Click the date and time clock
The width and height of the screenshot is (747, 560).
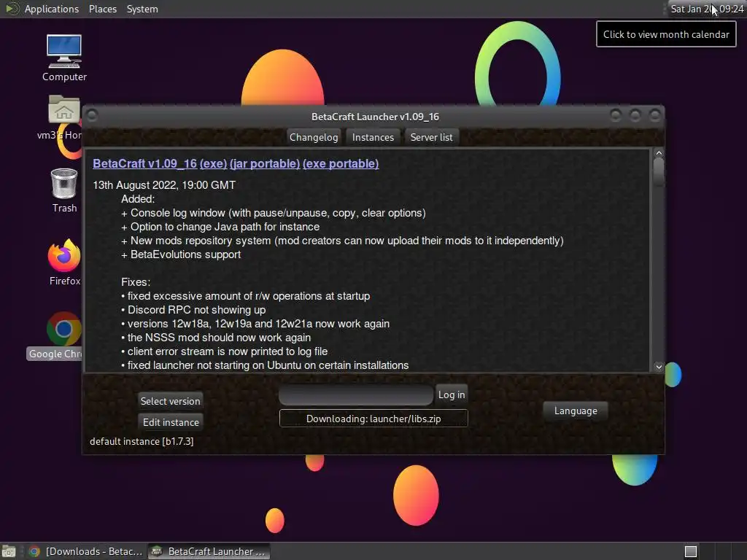[706, 9]
